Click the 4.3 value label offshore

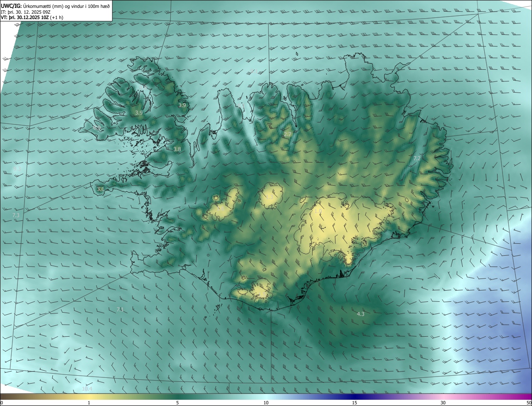pos(360,314)
